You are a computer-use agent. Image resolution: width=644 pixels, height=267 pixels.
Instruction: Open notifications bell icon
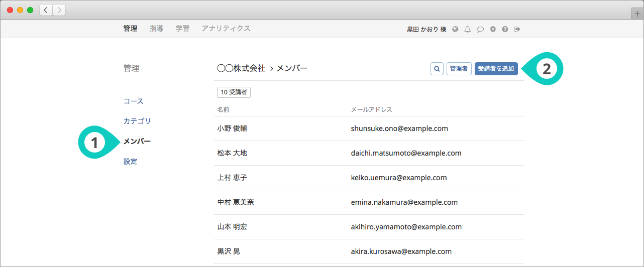point(467,29)
